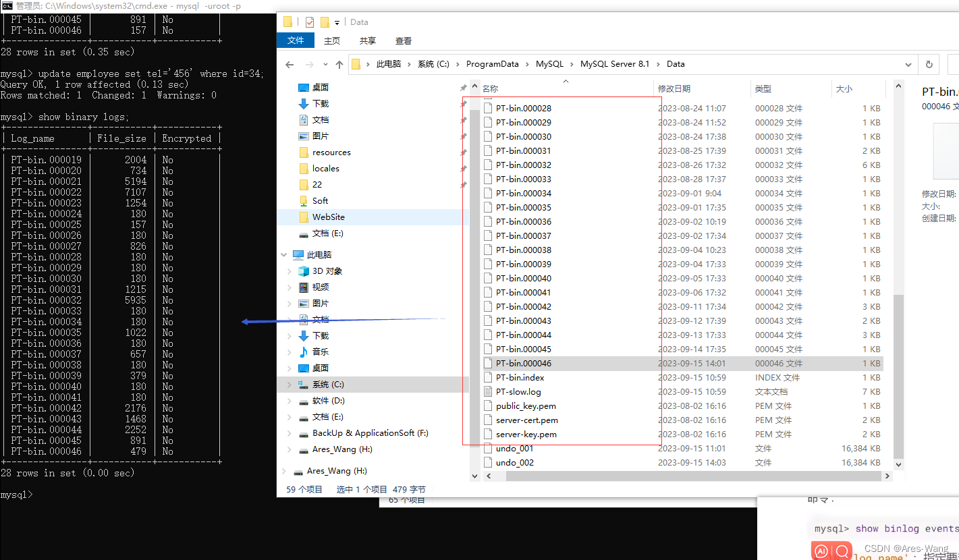Select 下载 in quick access sidebar
The image size is (959, 560).
pos(321,103)
